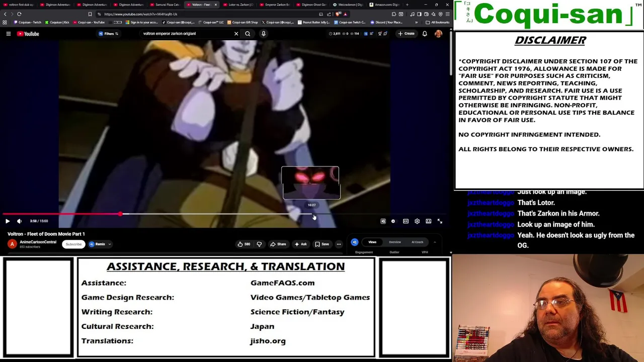Switch to the Digimon Ghost Game tab
The height and width of the screenshot is (362, 644).
point(312,5)
